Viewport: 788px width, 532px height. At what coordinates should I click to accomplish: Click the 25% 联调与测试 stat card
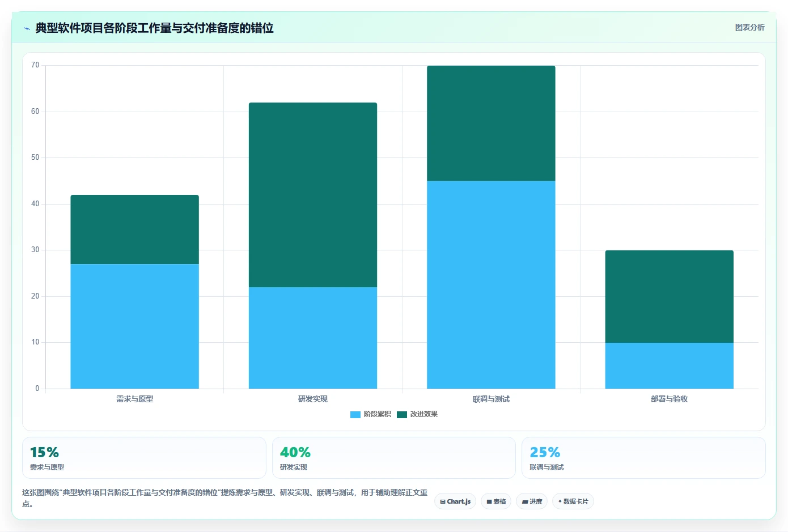pos(643,458)
